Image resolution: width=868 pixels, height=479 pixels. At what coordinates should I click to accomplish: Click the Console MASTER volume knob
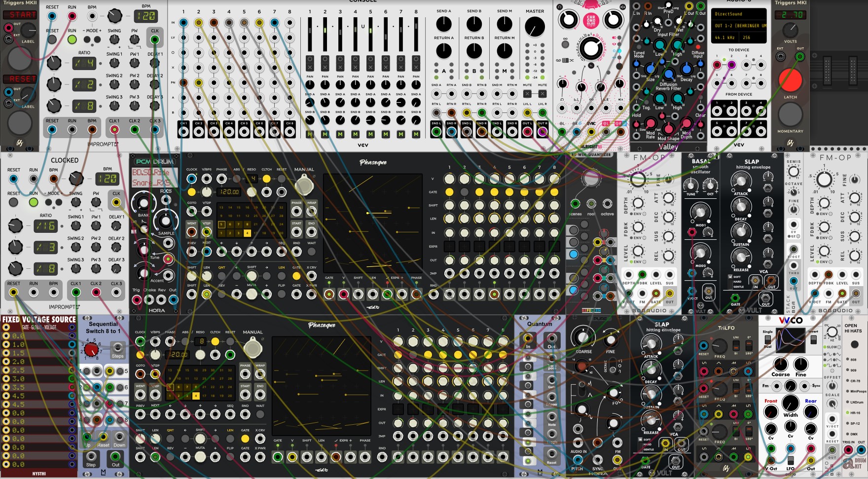tap(535, 27)
